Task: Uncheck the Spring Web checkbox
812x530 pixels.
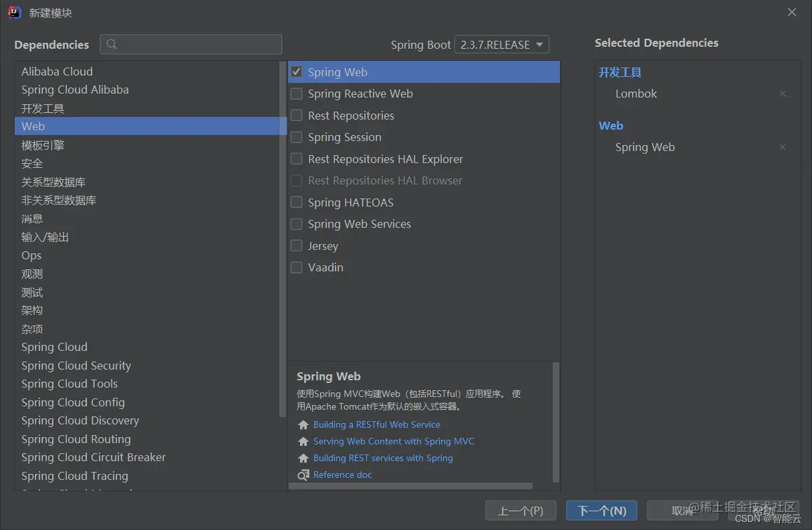Action: coord(297,72)
